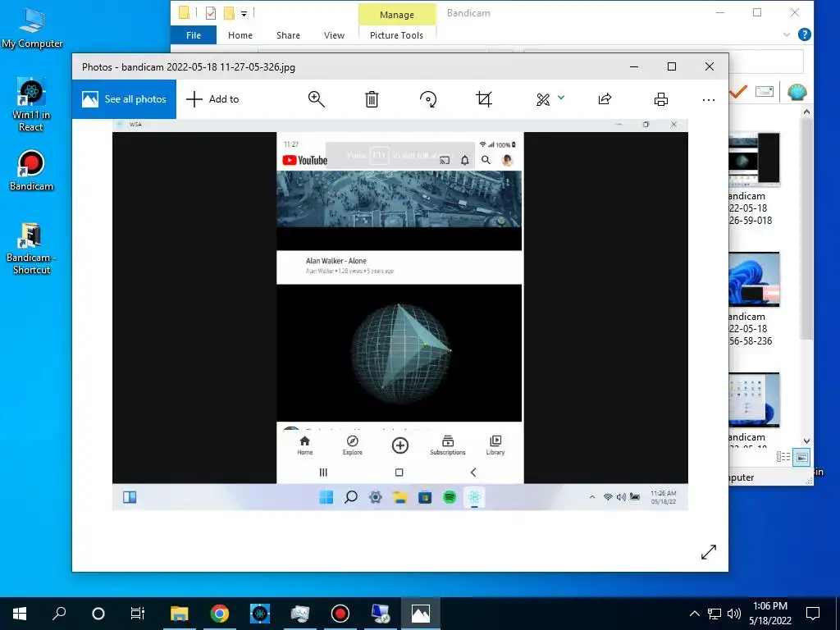
Task: Open Task View on taskbar
Action: point(138,614)
